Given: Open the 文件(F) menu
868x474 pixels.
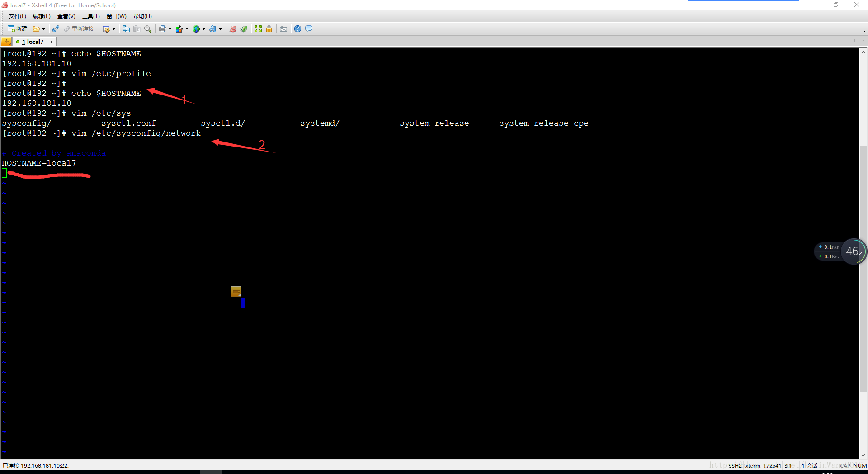Looking at the screenshot, I should click(x=18, y=16).
